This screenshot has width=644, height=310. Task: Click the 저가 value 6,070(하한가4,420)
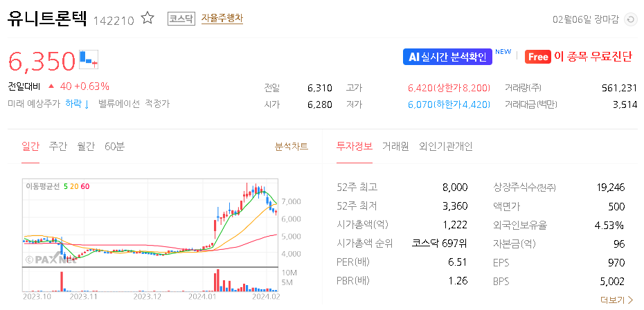pyautogui.click(x=449, y=104)
